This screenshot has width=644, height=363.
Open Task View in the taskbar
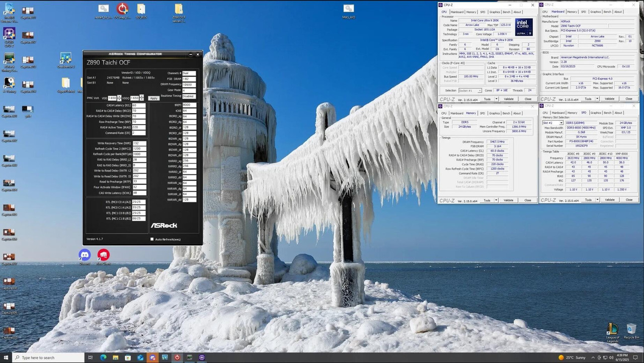91,357
